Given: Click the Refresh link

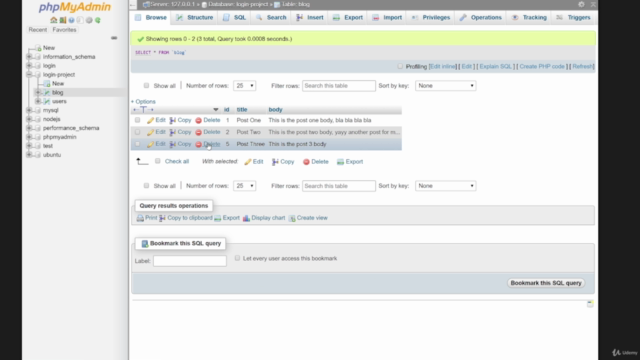Looking at the screenshot, I should coord(582,67).
